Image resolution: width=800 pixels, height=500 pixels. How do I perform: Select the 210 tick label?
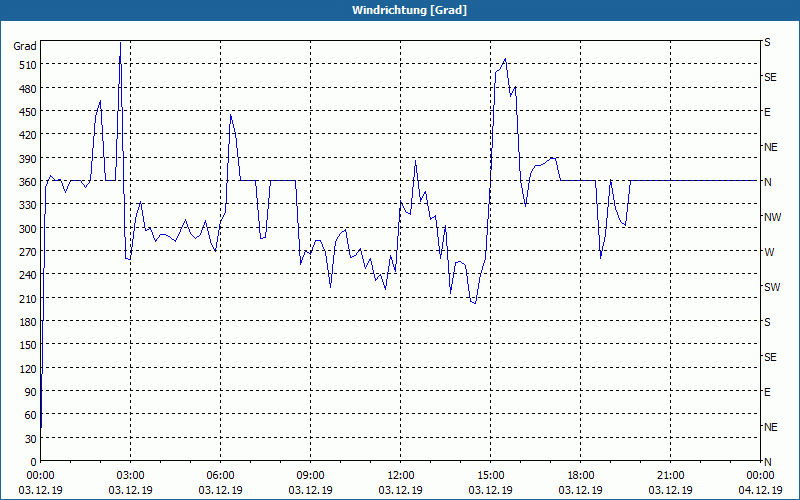(27, 298)
